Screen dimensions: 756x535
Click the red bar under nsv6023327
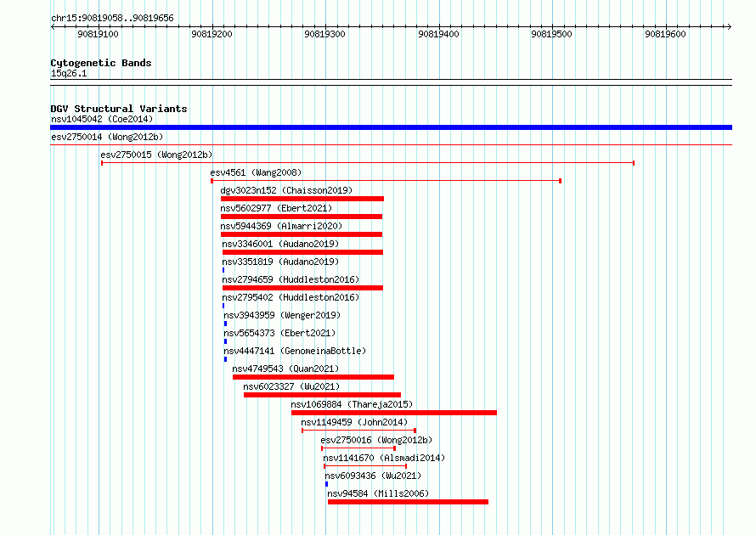coord(322,395)
